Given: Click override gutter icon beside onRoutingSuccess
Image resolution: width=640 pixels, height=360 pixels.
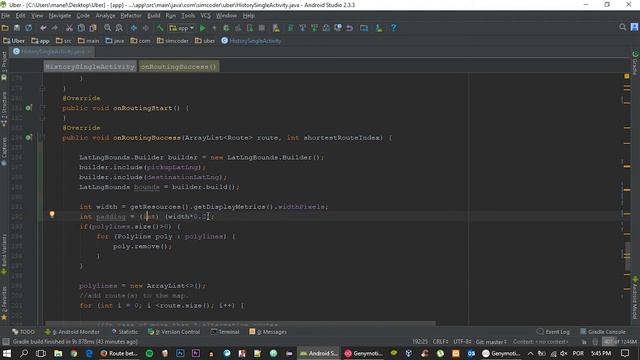Looking at the screenshot, I should coord(29,138).
